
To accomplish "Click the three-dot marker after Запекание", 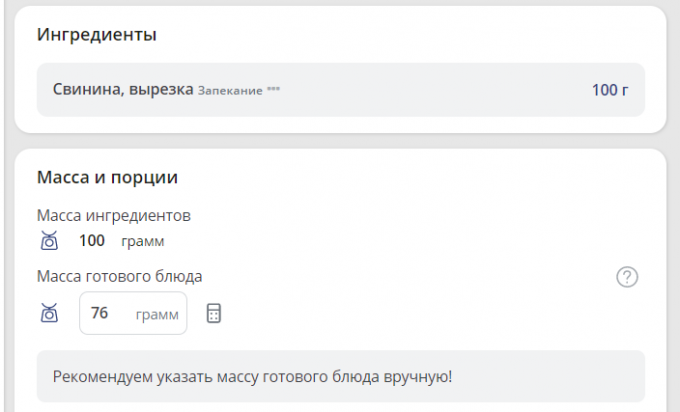I will click(x=274, y=90).
